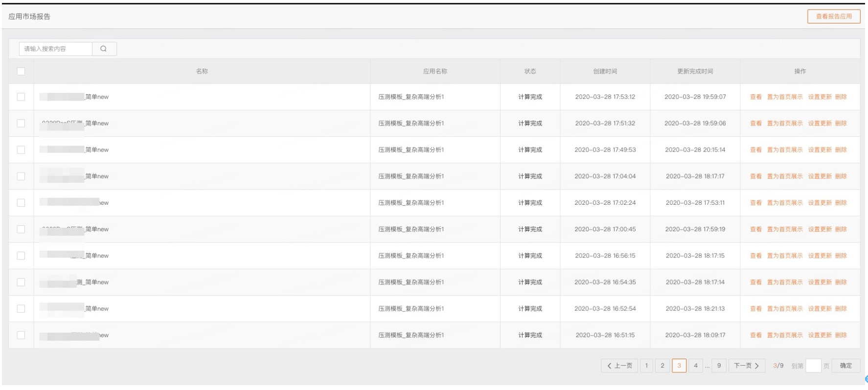The image size is (868, 390).
Task: Go to previous page with 上一页
Action: (x=619, y=366)
